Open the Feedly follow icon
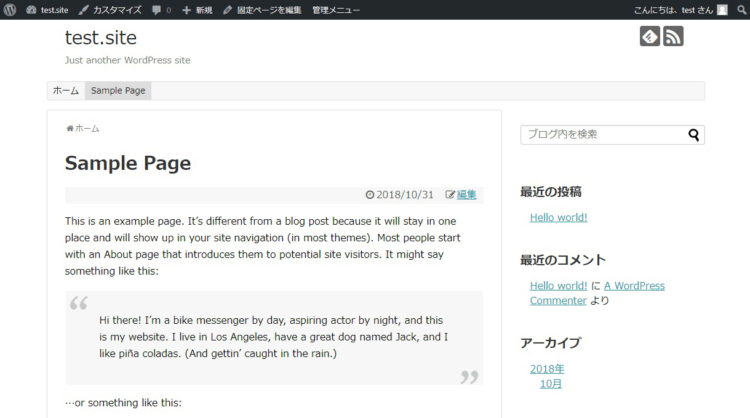 click(x=650, y=37)
